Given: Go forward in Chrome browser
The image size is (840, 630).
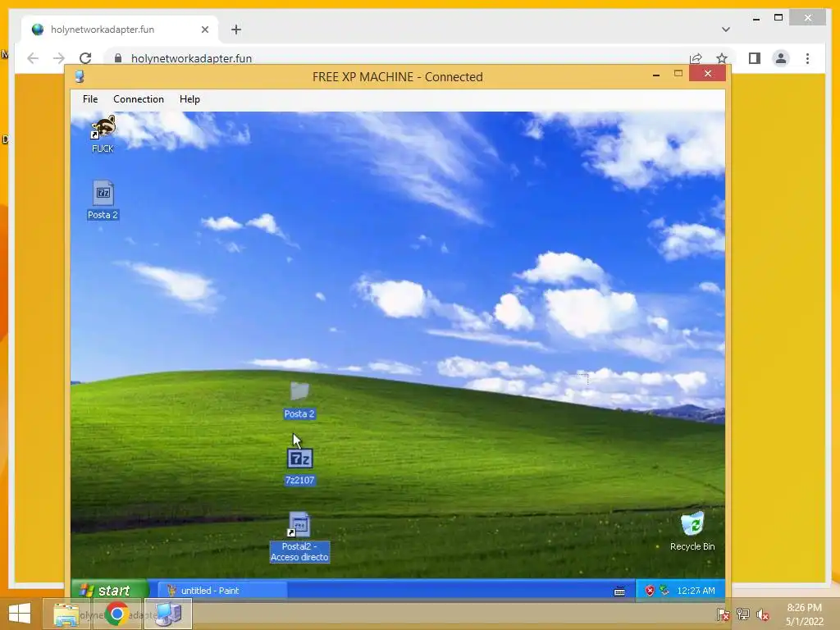Looking at the screenshot, I should coord(59,58).
